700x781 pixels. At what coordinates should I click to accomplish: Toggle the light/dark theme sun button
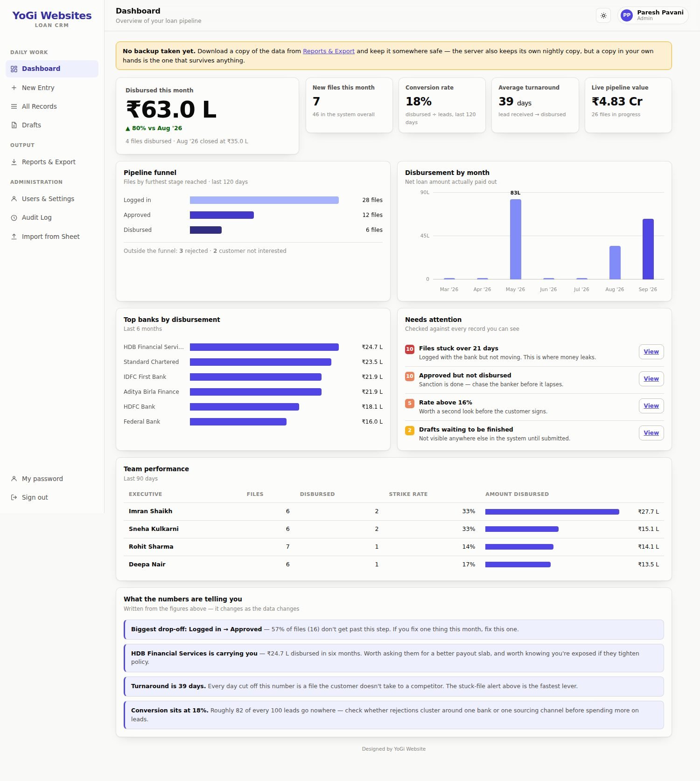(x=603, y=15)
